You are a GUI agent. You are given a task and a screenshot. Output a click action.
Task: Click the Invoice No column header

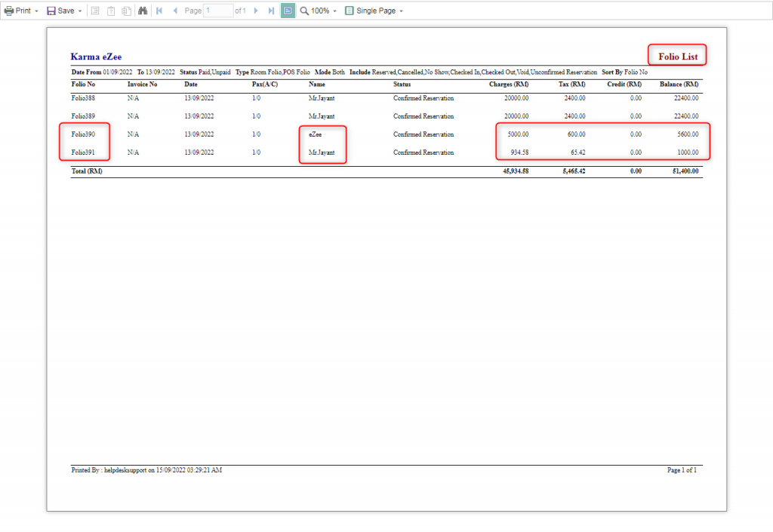click(x=142, y=85)
